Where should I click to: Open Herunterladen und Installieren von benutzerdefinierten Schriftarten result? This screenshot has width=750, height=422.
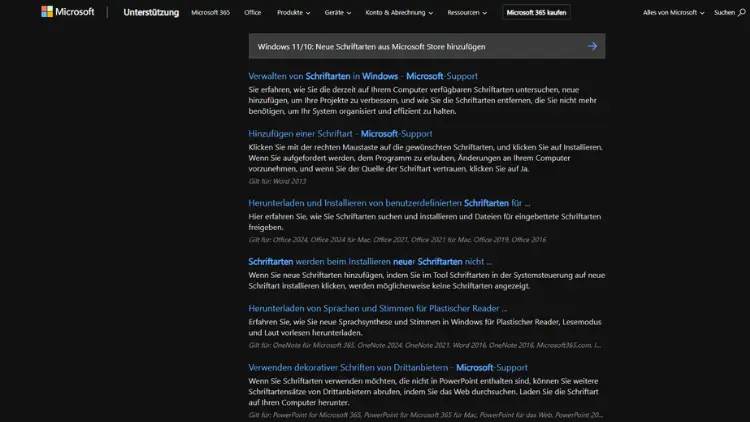(389, 203)
